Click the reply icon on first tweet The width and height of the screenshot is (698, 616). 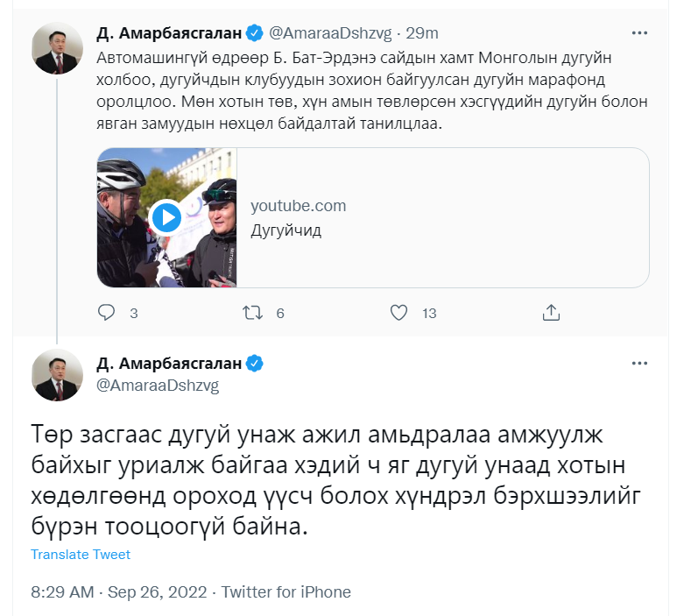106,312
